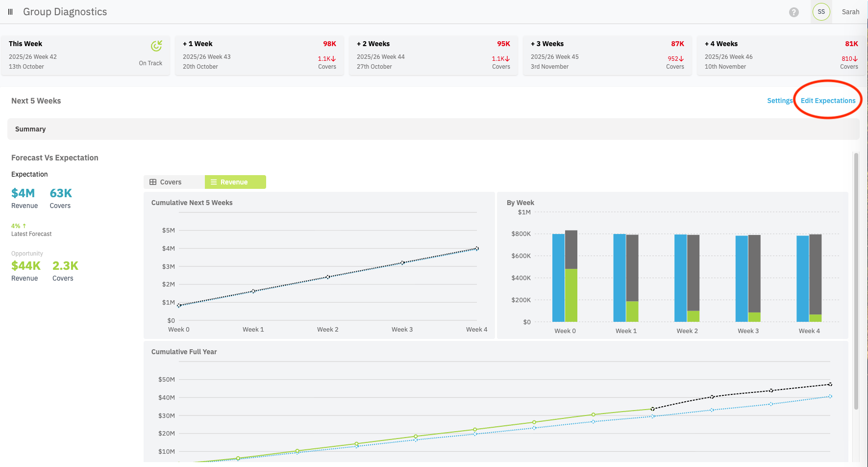Open the SS user avatar
The height and width of the screenshot is (467, 868).
point(821,12)
